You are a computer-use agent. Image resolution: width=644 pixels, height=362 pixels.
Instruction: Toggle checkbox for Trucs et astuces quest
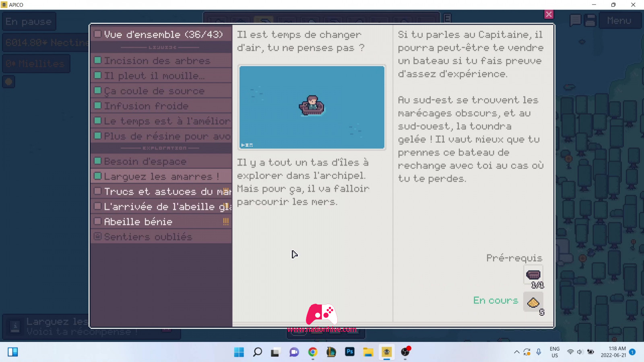point(97,191)
